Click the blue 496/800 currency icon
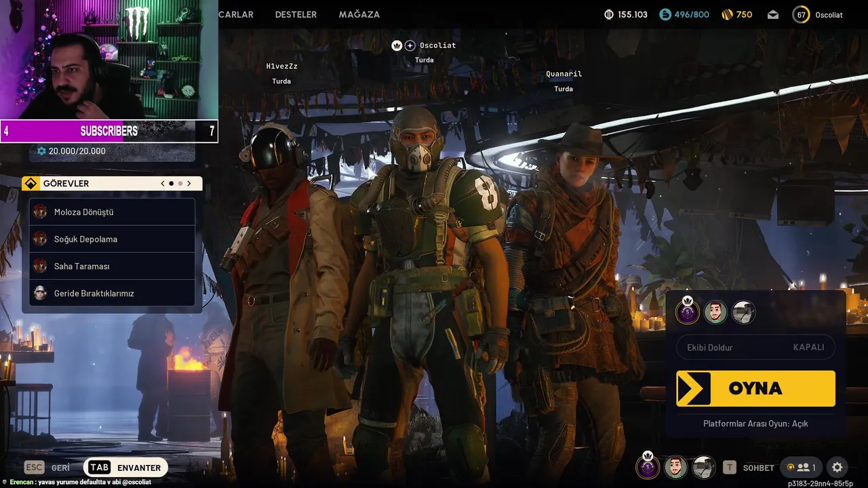Image resolution: width=868 pixels, height=488 pixels. tap(665, 15)
